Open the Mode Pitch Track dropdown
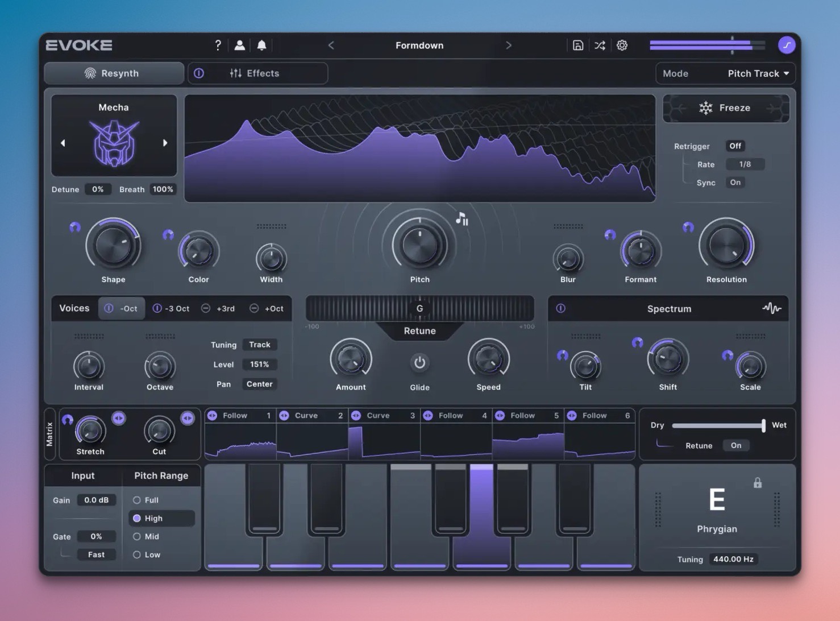 click(758, 73)
